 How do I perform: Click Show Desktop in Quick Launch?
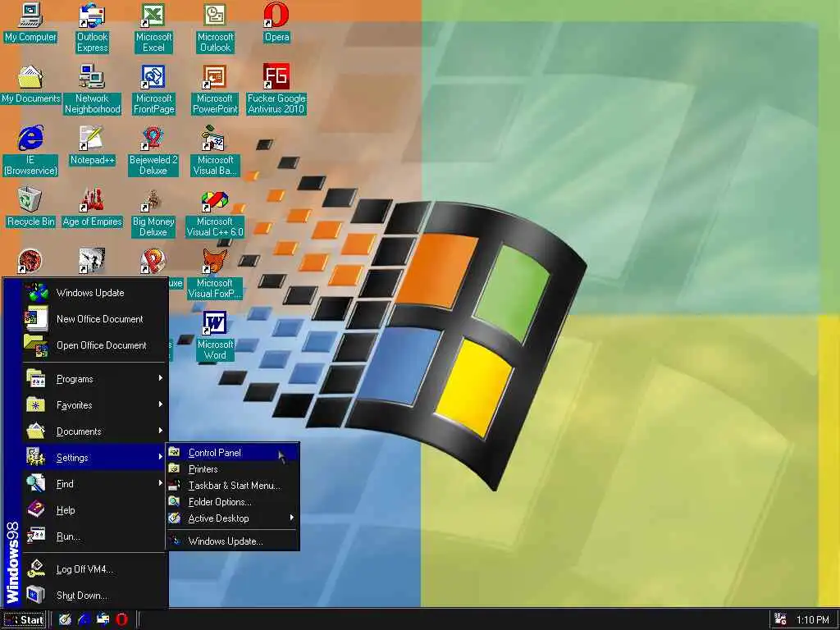(65, 619)
